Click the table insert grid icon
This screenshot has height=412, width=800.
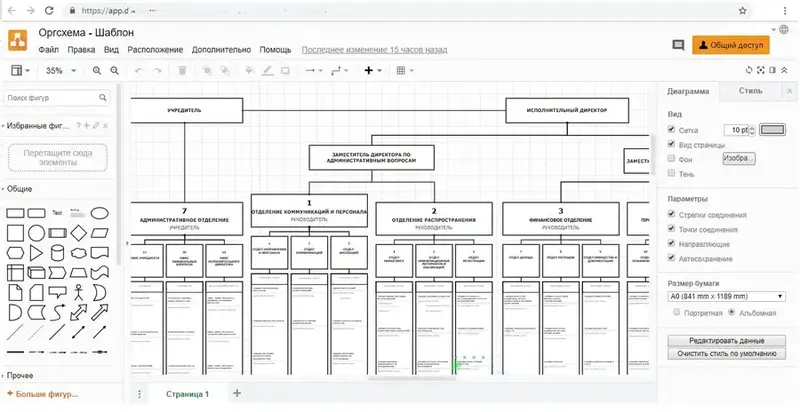click(x=401, y=71)
